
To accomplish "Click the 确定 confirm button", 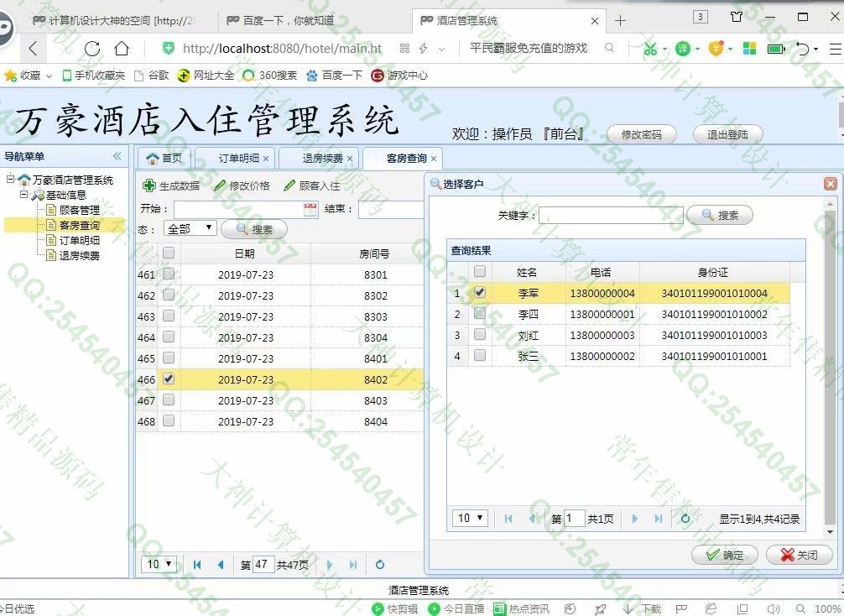I will (x=725, y=555).
